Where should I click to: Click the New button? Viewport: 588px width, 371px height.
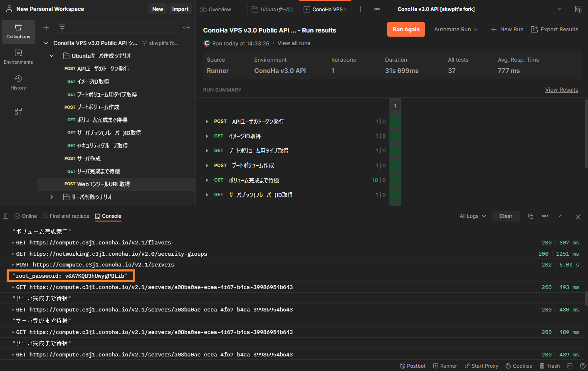click(158, 9)
